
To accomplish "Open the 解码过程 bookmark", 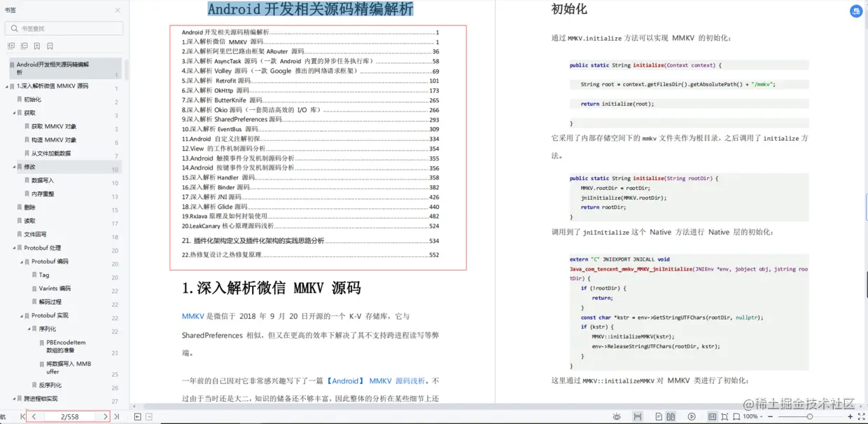I will 50,302.
